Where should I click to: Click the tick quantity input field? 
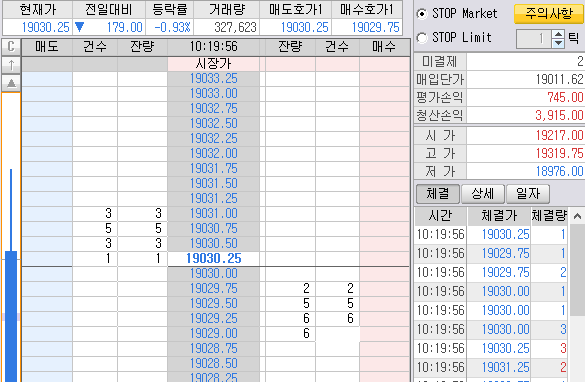[x=534, y=39]
